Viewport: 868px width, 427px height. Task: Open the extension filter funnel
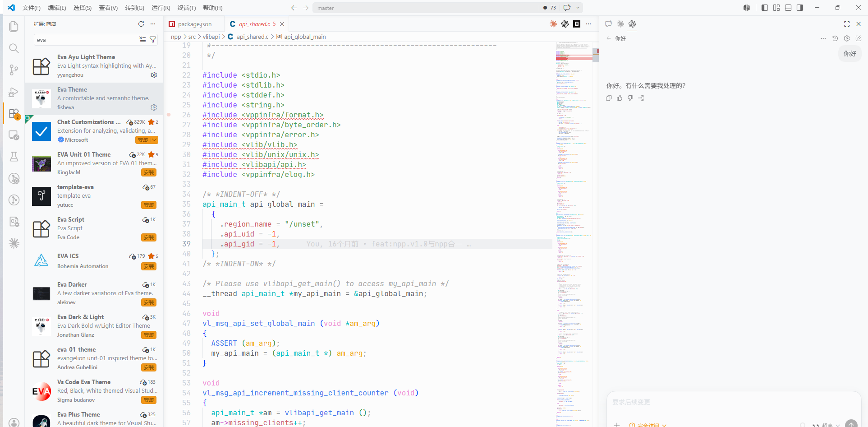coord(153,40)
